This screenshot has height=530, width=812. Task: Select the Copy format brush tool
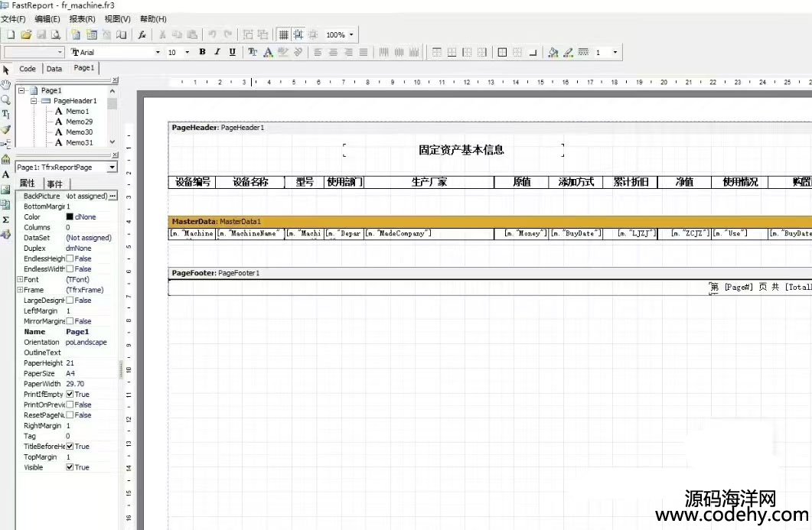(x=6, y=129)
